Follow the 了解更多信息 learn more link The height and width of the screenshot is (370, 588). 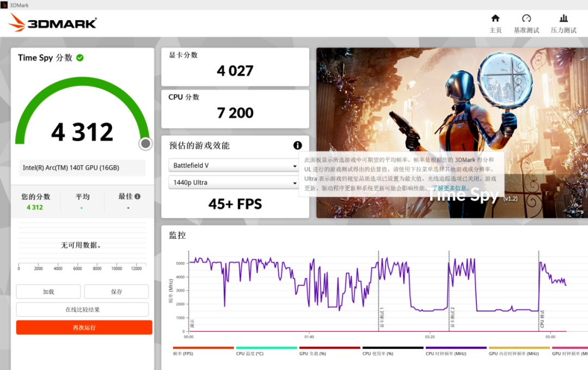coord(450,188)
